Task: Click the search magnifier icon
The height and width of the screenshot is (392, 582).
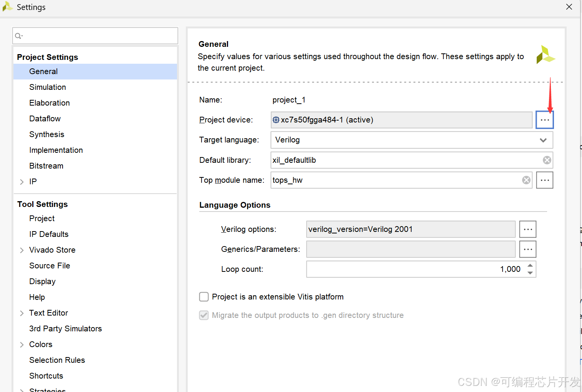Action: [18, 36]
